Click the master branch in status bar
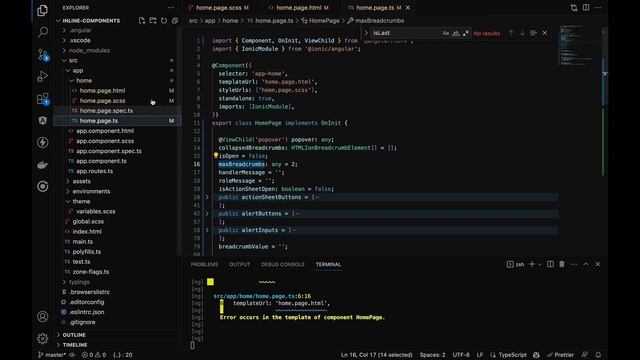 click(52, 355)
